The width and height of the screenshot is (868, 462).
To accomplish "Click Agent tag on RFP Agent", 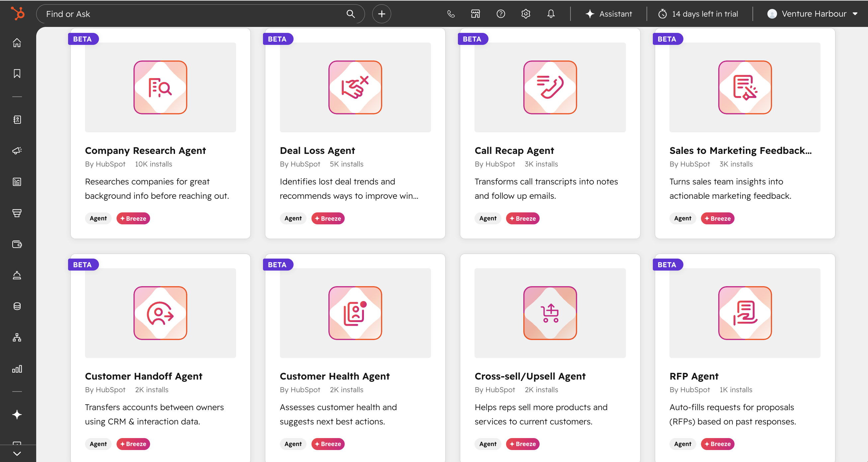I will 682,444.
